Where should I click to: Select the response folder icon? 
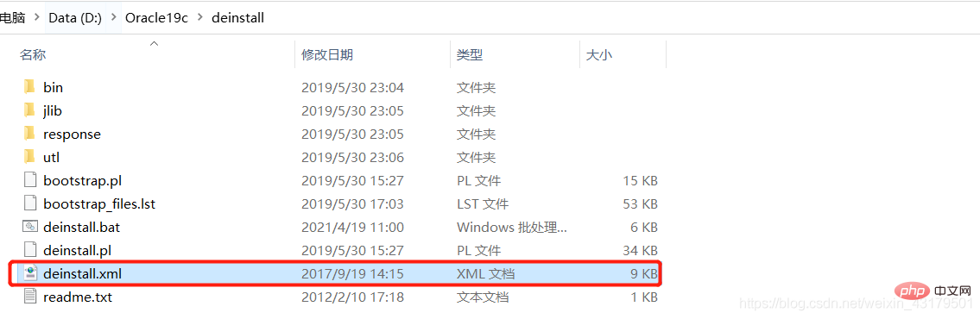(x=28, y=134)
